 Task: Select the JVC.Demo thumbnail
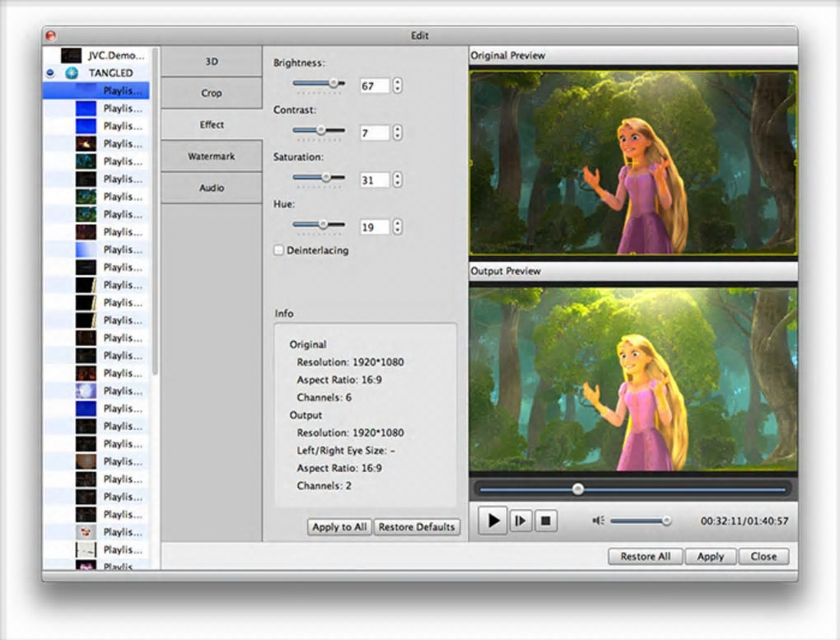tap(71, 55)
